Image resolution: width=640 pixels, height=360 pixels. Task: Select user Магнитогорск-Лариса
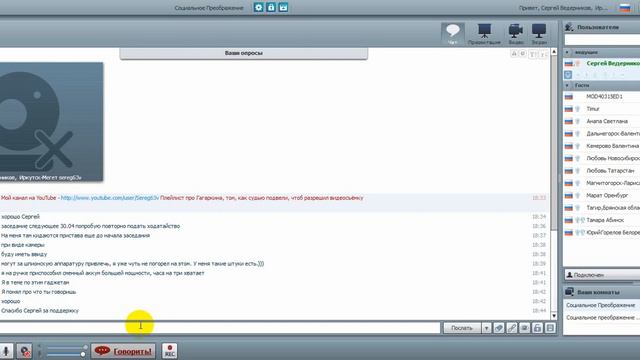tap(602, 183)
